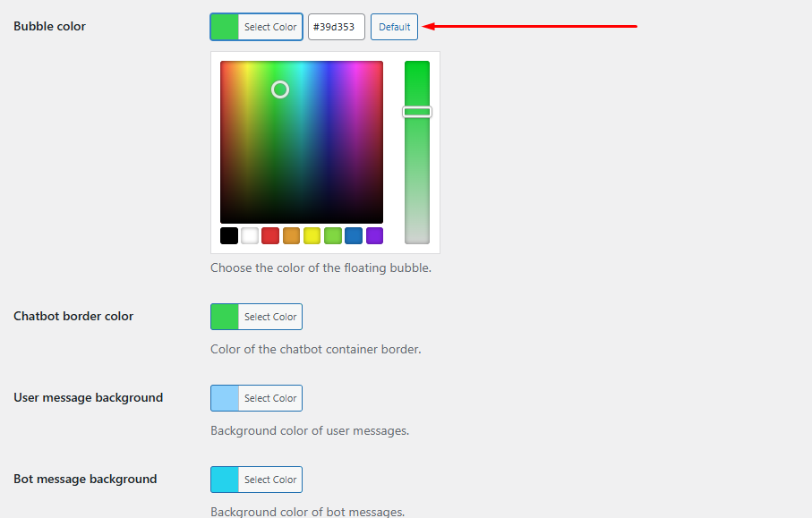812x518 pixels.
Task: Click inside the color saturation gradient square
Action: pyautogui.click(x=301, y=143)
